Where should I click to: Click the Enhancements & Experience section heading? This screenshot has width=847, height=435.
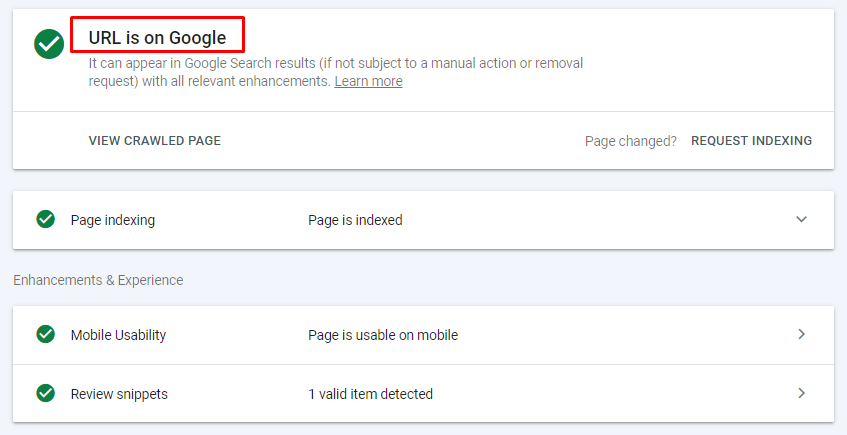[98, 280]
